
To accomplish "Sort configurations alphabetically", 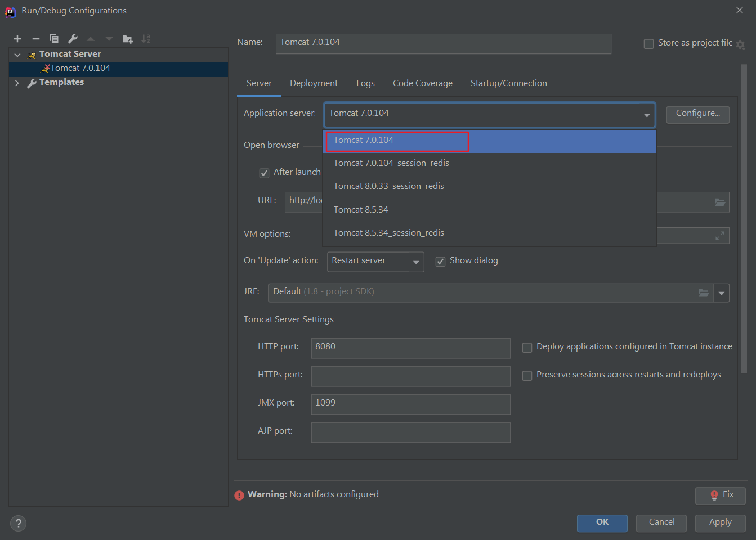I will 146,39.
